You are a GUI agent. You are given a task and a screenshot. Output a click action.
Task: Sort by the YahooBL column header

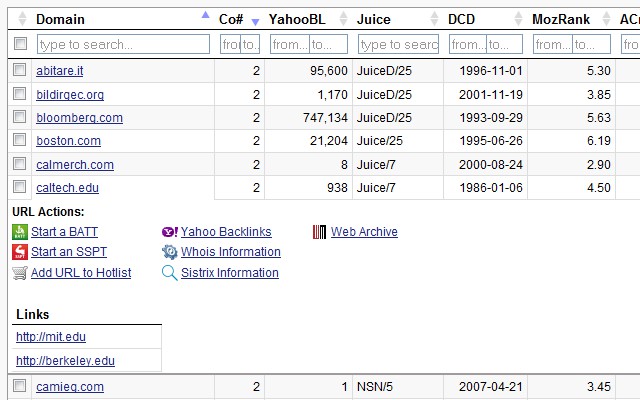point(297,19)
